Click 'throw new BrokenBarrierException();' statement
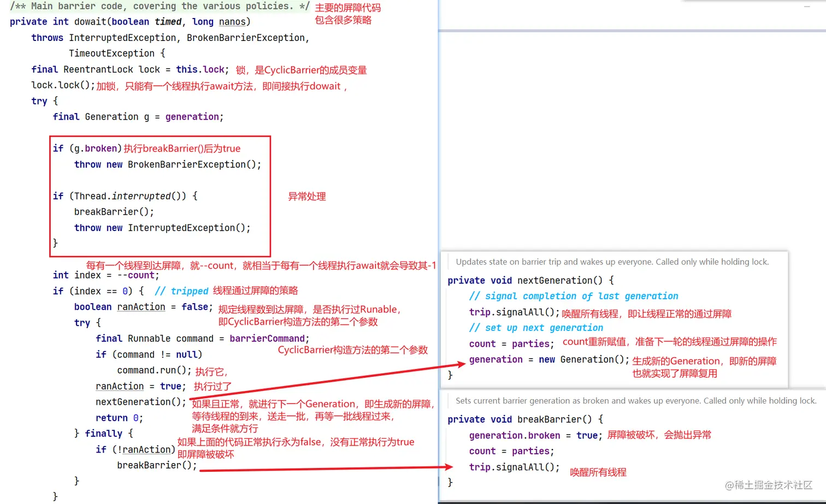This screenshot has width=826, height=504. click(168, 164)
